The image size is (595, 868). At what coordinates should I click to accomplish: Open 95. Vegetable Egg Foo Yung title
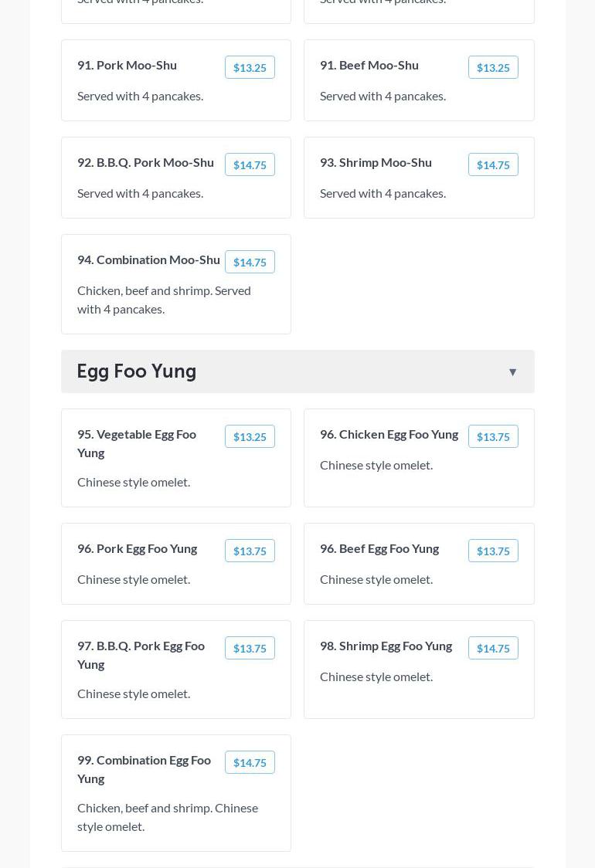point(137,443)
